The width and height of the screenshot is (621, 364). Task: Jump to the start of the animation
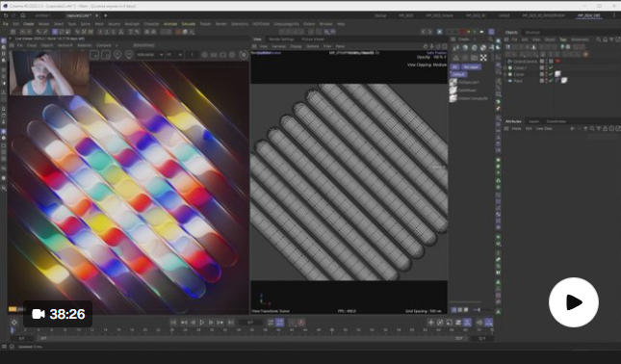click(x=173, y=323)
